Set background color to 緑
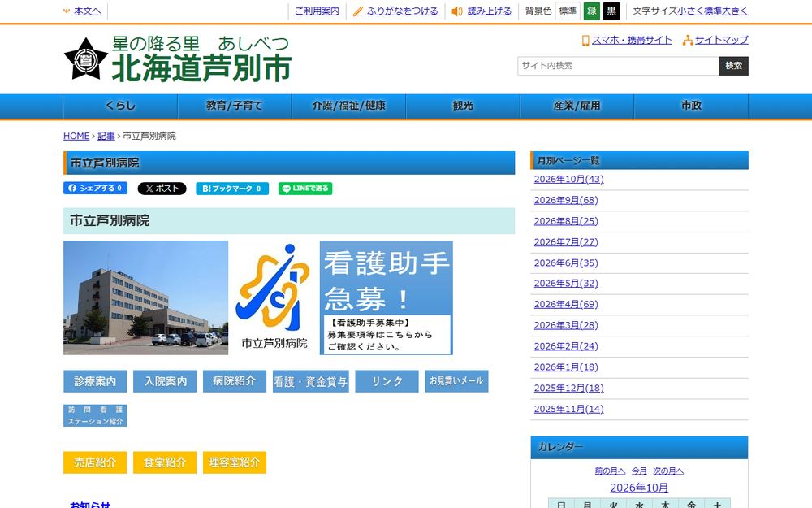812x508 pixels. [591, 11]
